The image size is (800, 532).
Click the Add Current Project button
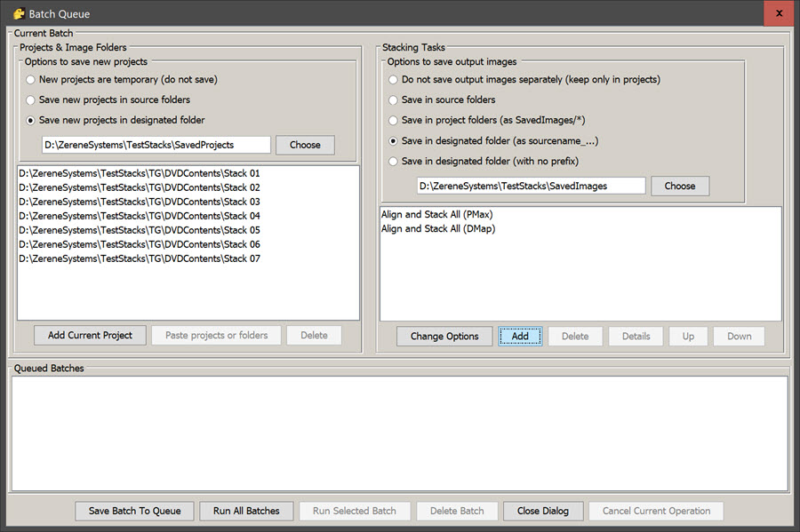tap(90, 336)
